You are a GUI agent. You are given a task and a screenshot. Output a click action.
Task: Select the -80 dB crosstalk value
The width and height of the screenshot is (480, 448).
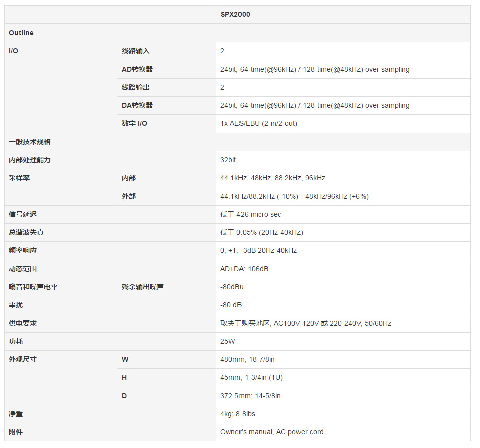[x=231, y=305]
